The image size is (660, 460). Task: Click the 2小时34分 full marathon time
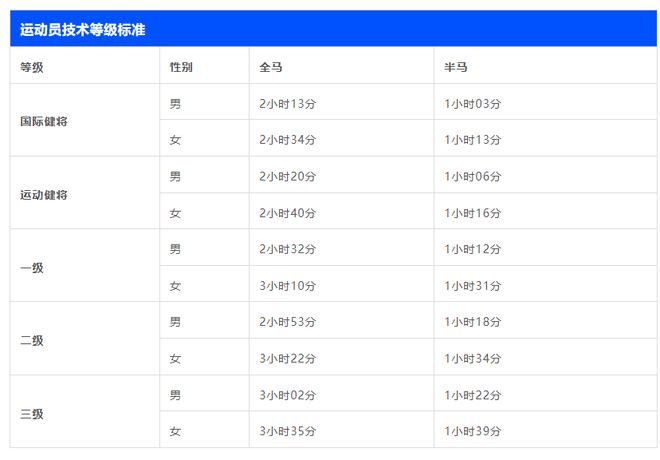[x=287, y=140]
